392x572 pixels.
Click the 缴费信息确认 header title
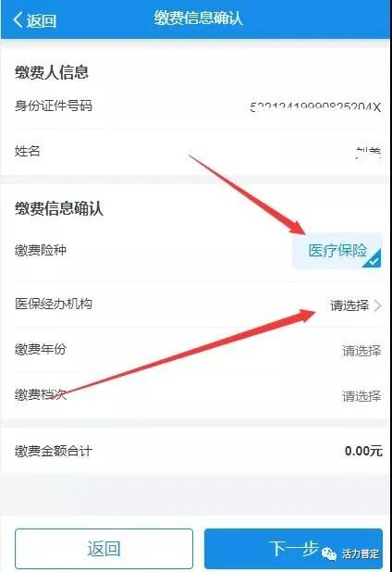click(198, 19)
